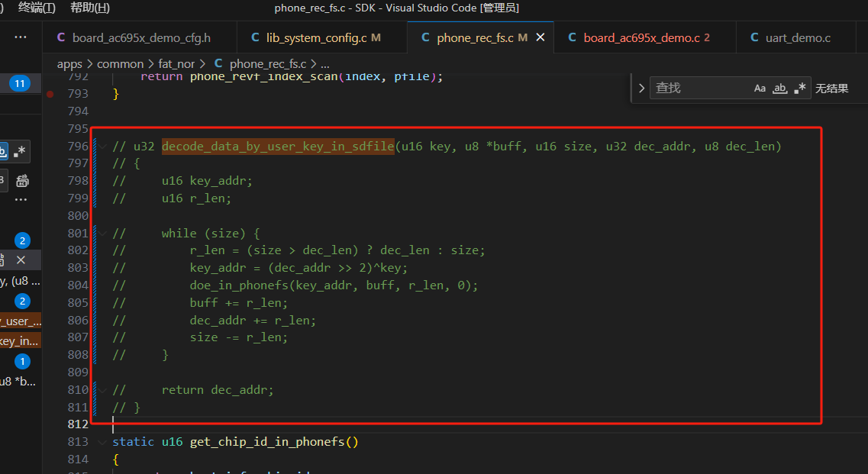Toggle Match Whole Word in find widget

780,88
